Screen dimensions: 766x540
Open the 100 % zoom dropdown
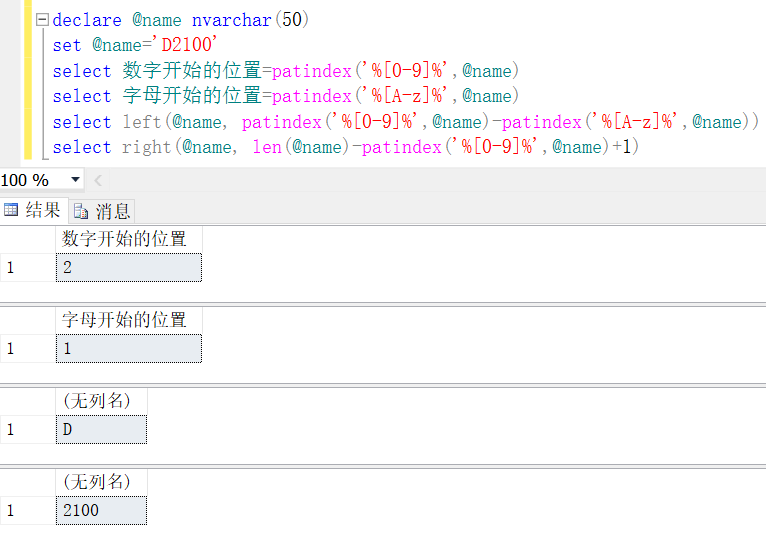[x=75, y=180]
